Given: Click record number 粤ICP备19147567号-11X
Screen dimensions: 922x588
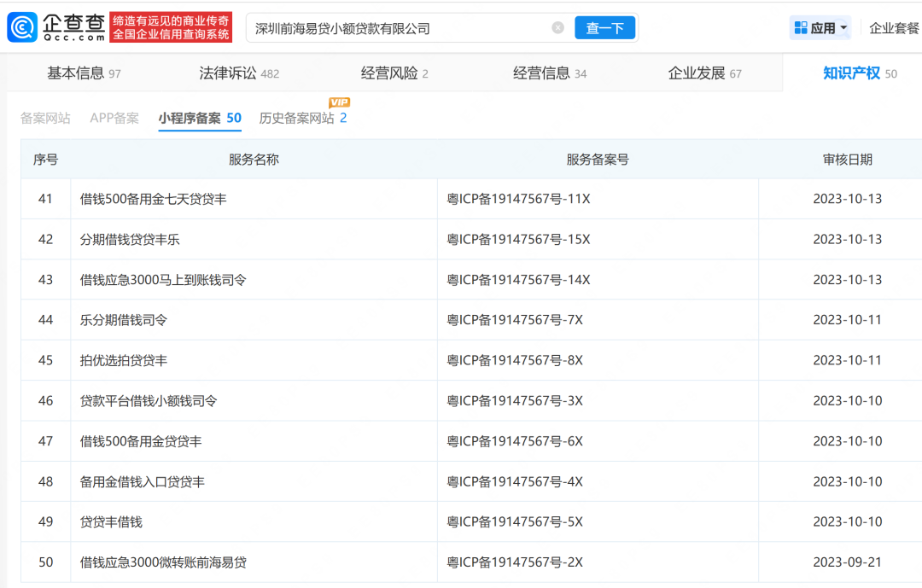Looking at the screenshot, I should click(518, 200).
